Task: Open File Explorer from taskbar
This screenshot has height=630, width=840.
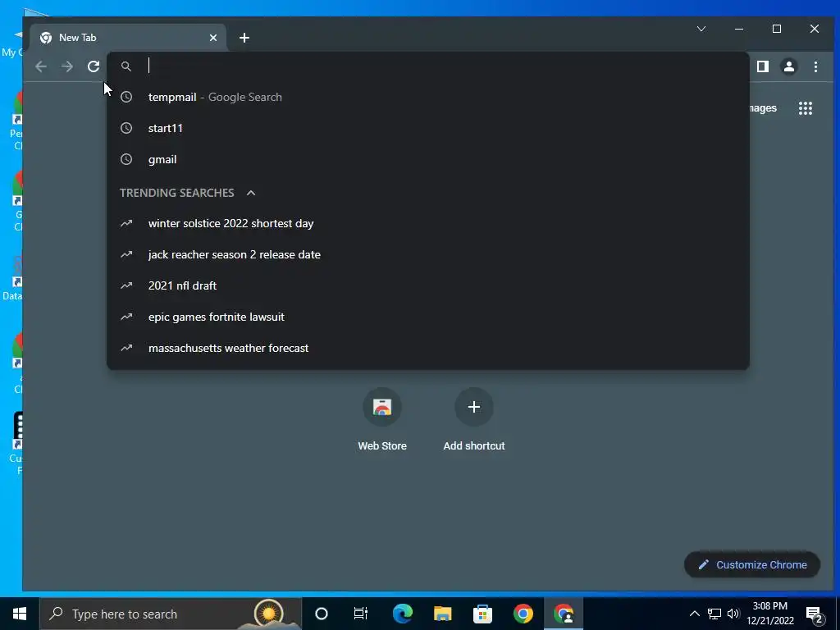Action: click(x=442, y=614)
